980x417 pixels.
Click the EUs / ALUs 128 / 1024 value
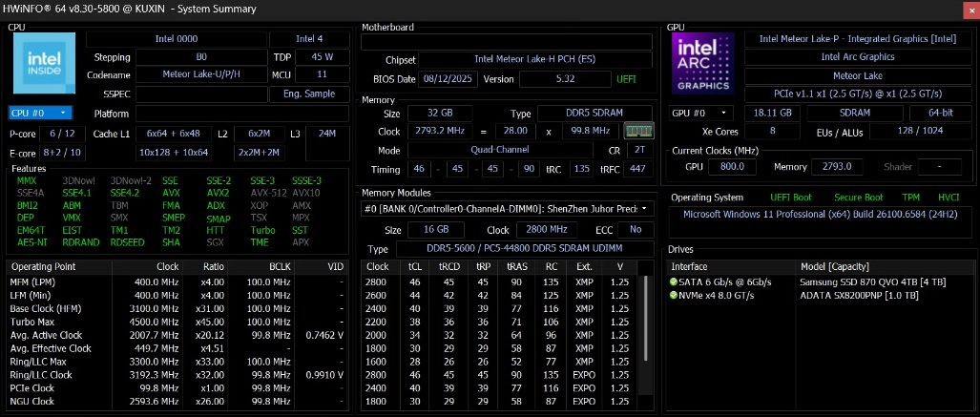coord(919,132)
